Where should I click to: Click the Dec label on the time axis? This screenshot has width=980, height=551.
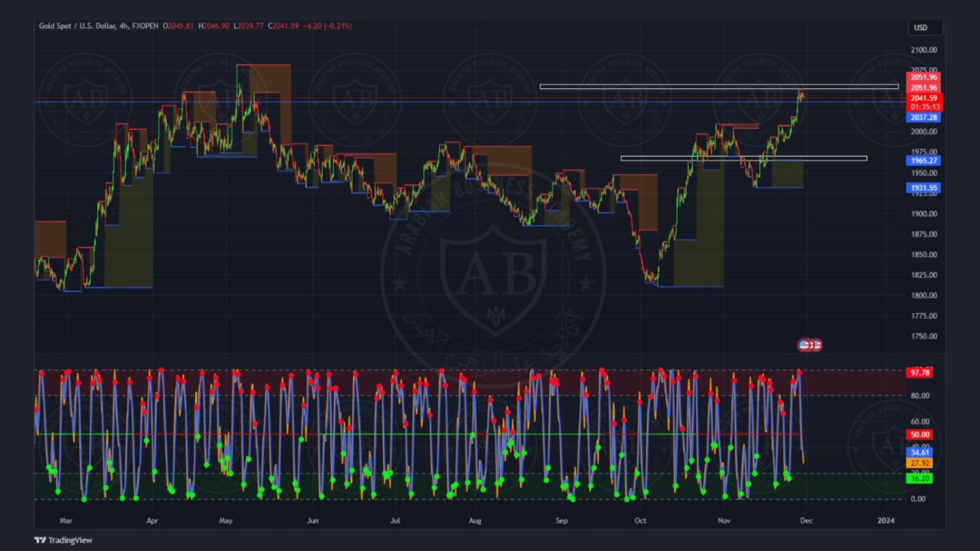[807, 520]
